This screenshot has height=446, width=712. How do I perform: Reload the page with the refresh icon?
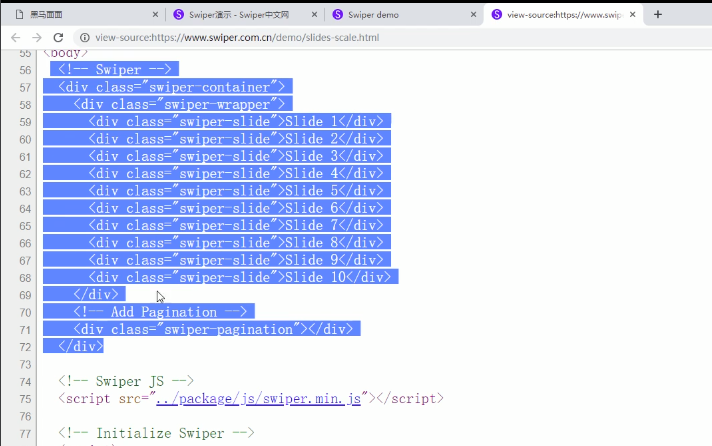pyautogui.click(x=58, y=37)
